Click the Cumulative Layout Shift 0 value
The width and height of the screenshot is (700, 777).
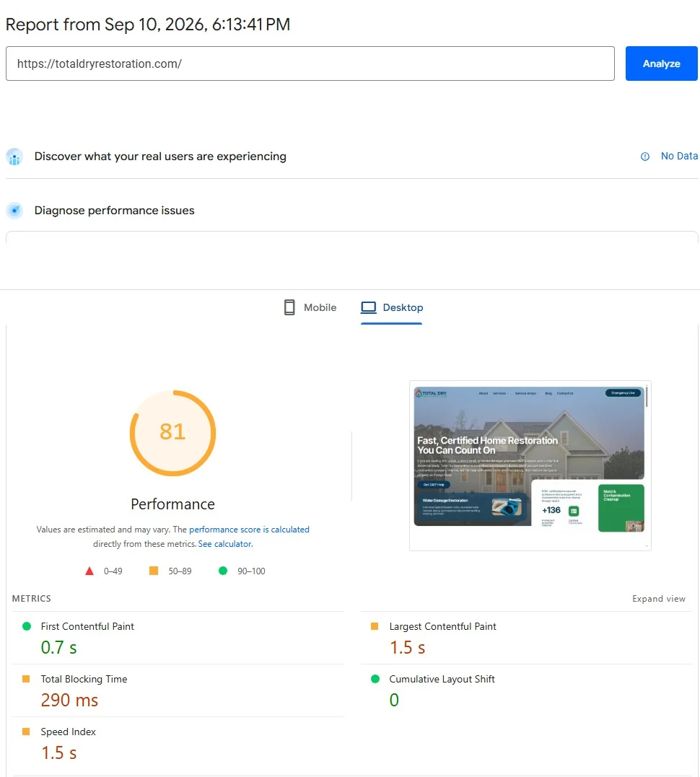pos(394,701)
